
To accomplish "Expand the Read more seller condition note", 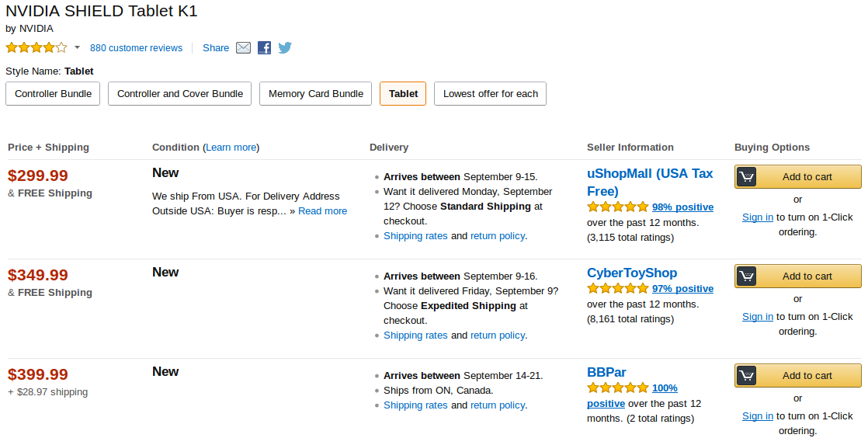I will click(x=323, y=211).
